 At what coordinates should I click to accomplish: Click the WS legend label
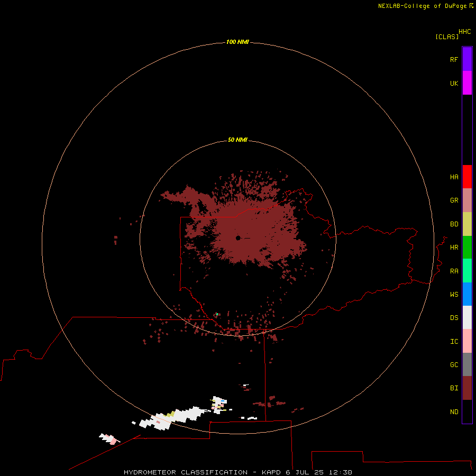coord(454,294)
